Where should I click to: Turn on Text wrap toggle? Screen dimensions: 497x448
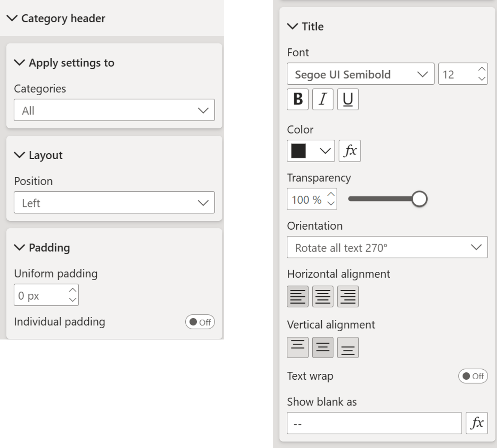click(473, 376)
